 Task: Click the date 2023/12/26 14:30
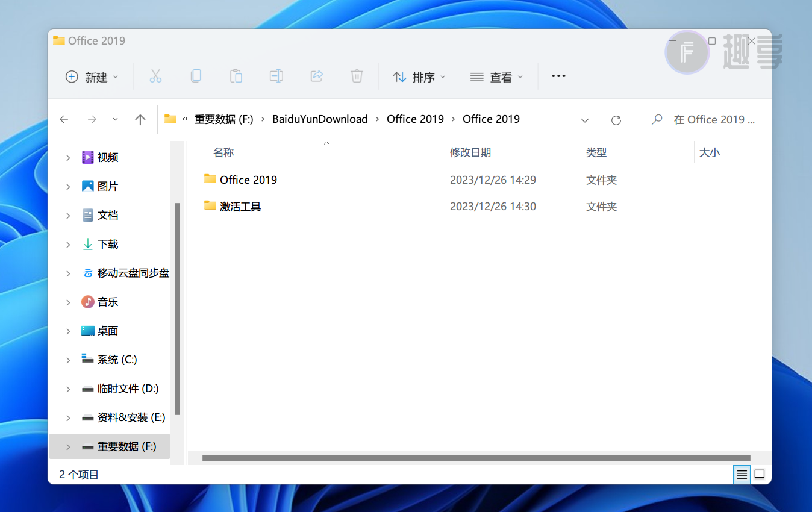coord(493,206)
